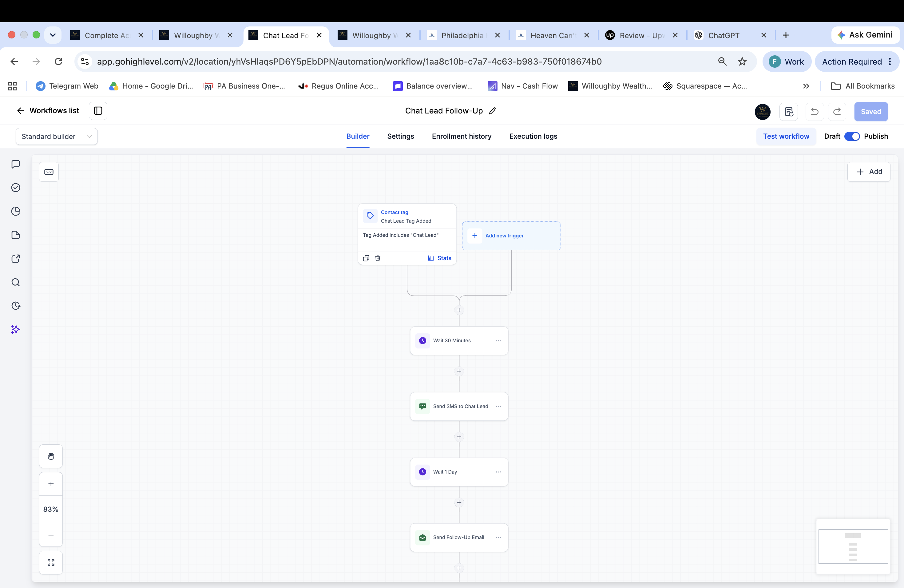Image resolution: width=904 pixels, height=588 pixels.
Task: Add step below Wait 30 Minutes
Action: [459, 371]
